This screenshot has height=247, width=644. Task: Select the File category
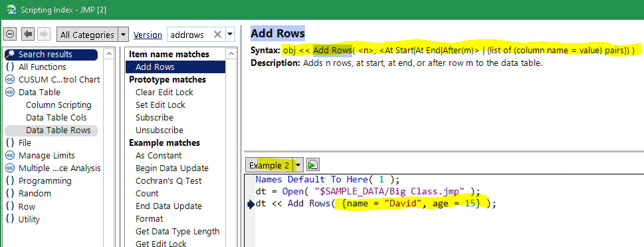click(25, 143)
